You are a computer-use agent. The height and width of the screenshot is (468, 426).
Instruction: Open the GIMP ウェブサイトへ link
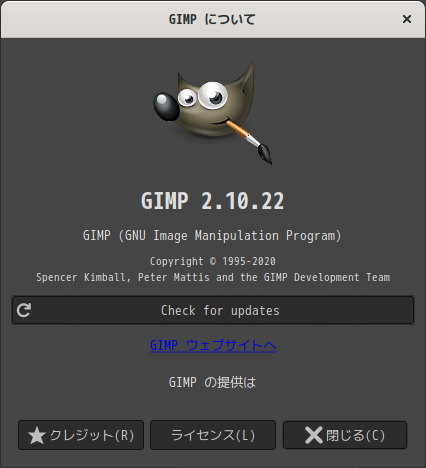(x=213, y=345)
